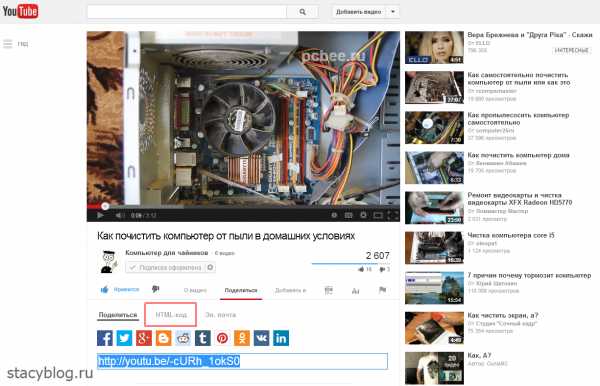Select the youtu.be share link field
The height and width of the screenshot is (386, 600).
tap(242, 361)
